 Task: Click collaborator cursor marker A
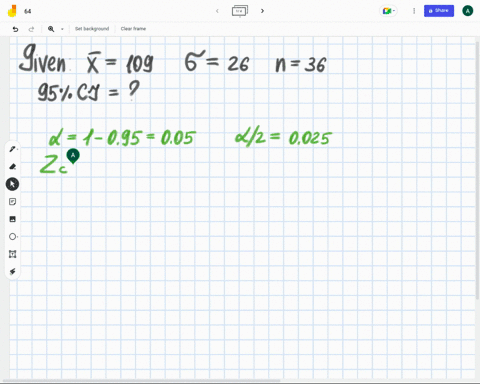click(x=73, y=156)
